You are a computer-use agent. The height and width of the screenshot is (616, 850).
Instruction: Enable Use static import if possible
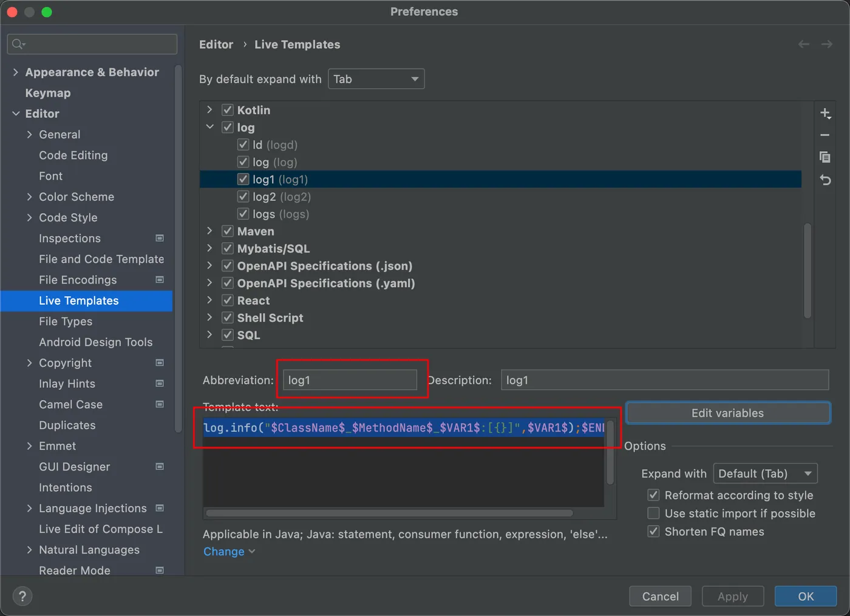coord(654,513)
